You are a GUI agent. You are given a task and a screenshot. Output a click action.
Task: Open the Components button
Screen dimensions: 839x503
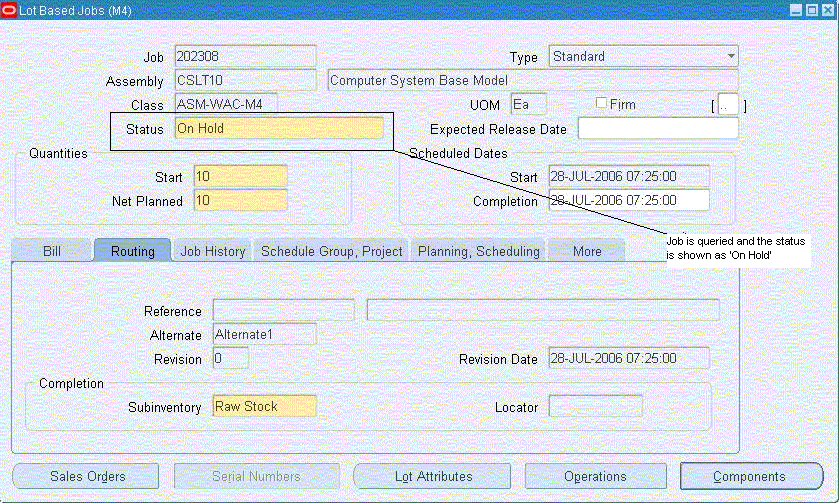tap(751, 476)
